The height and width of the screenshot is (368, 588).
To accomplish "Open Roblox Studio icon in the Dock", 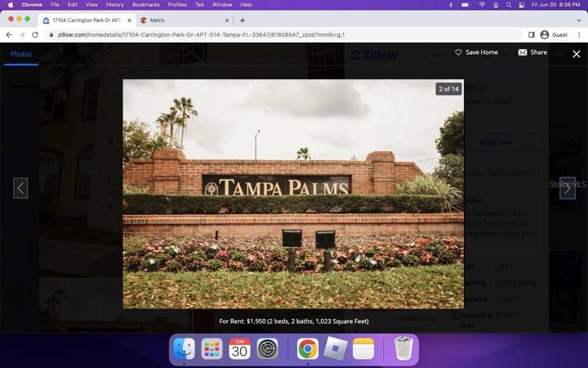I will (x=336, y=349).
